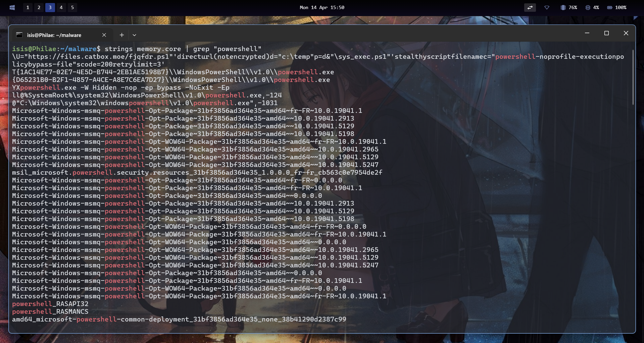Open the date and time Mon 14 Apr 15:50
The height and width of the screenshot is (343, 644).
322,7
